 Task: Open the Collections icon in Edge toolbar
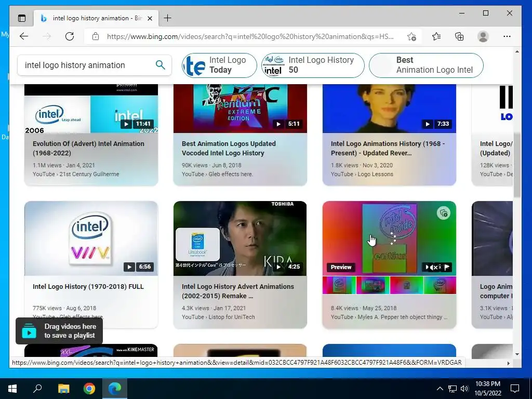(x=459, y=36)
